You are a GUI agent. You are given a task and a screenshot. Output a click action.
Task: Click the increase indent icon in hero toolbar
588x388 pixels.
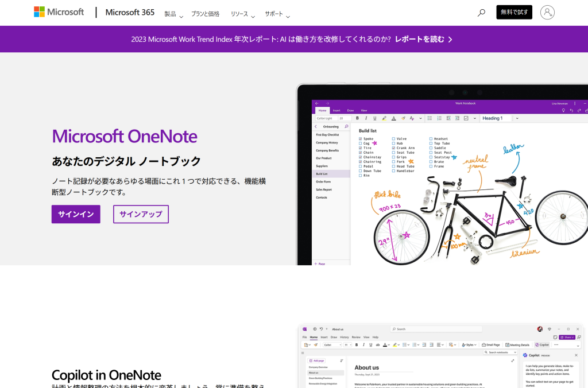tap(457, 118)
